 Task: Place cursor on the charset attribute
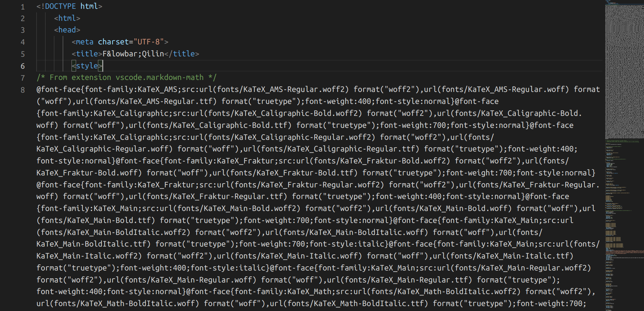pos(113,42)
